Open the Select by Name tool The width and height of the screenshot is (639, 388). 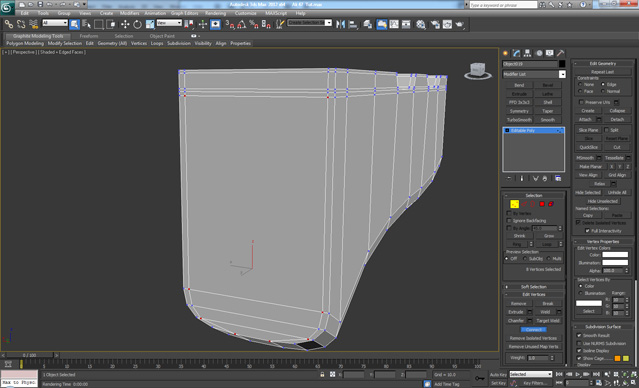(x=86, y=24)
